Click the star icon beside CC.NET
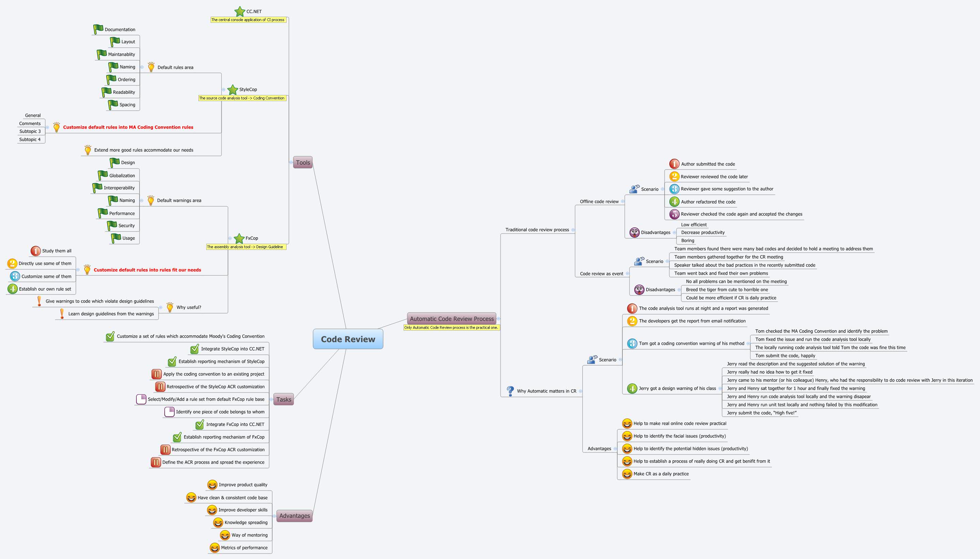The width and height of the screenshot is (980, 559). click(x=240, y=11)
